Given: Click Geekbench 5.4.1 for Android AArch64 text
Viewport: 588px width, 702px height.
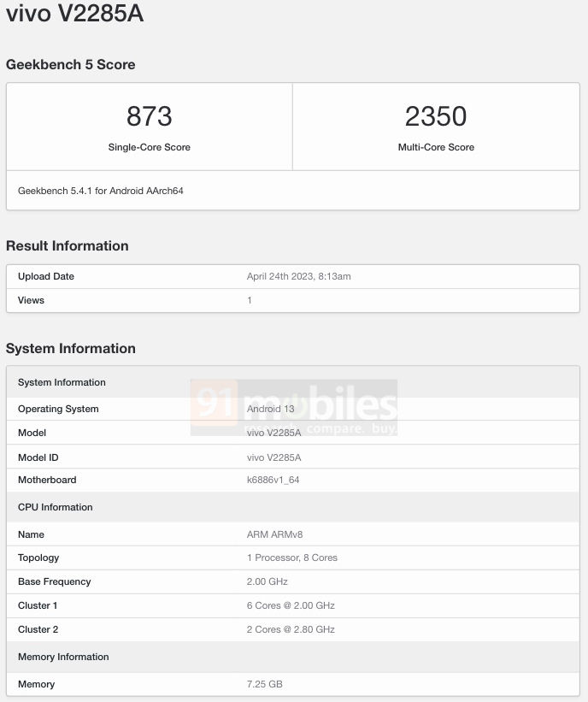Looking at the screenshot, I should point(100,191).
